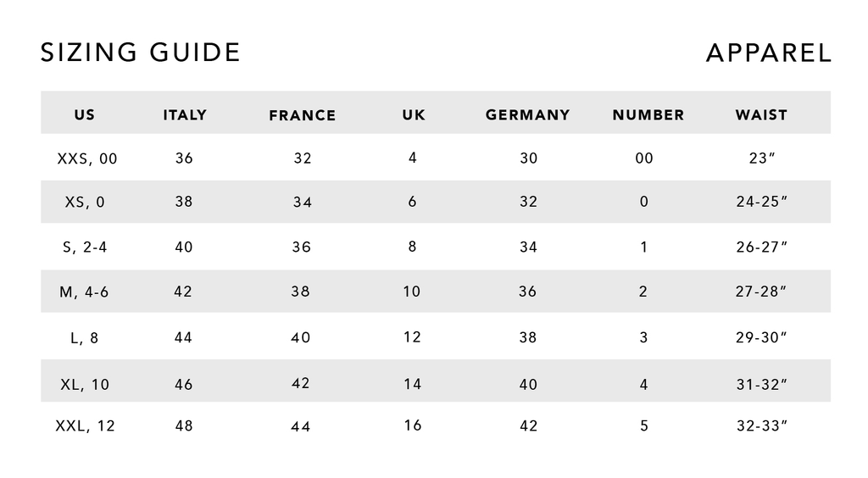Select the 29-30″ waist measurement
Viewport: 868px width, 478px height.
(x=761, y=337)
